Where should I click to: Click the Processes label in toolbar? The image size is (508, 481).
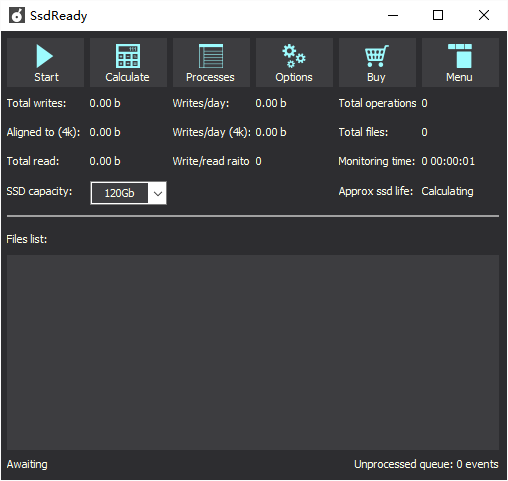[210, 77]
